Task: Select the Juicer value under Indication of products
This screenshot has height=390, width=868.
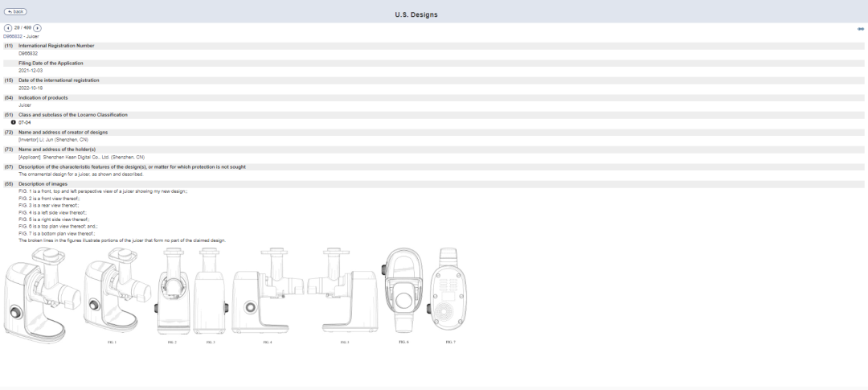Action: (x=25, y=105)
